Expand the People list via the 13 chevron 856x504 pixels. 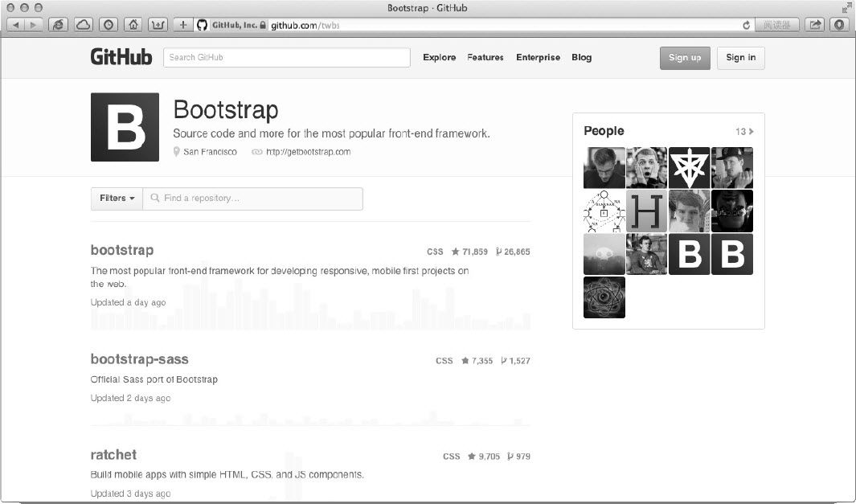(x=744, y=132)
